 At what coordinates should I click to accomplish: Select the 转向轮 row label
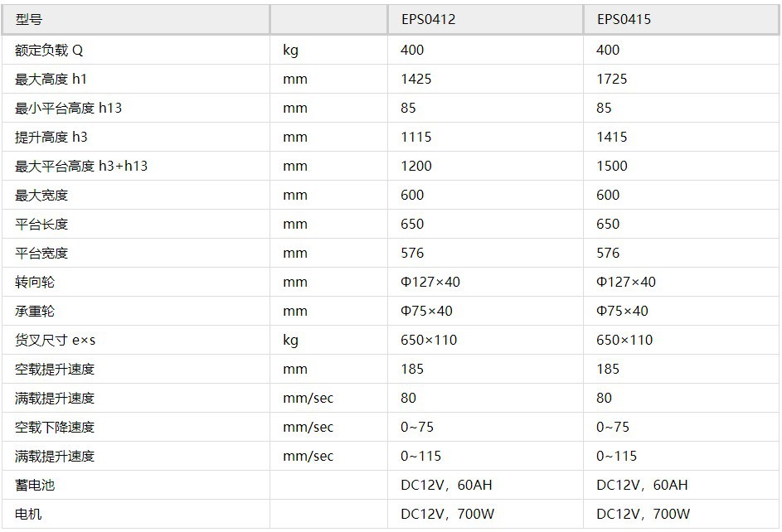[35, 282]
